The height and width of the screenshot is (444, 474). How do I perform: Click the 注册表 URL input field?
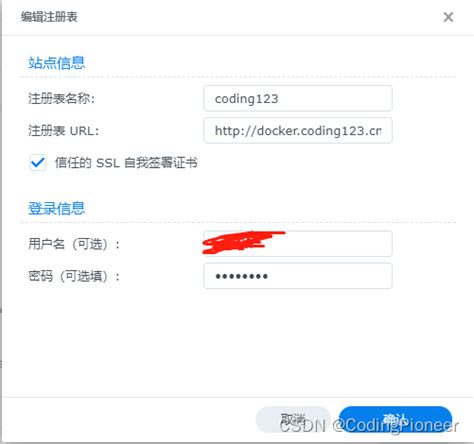click(x=298, y=131)
